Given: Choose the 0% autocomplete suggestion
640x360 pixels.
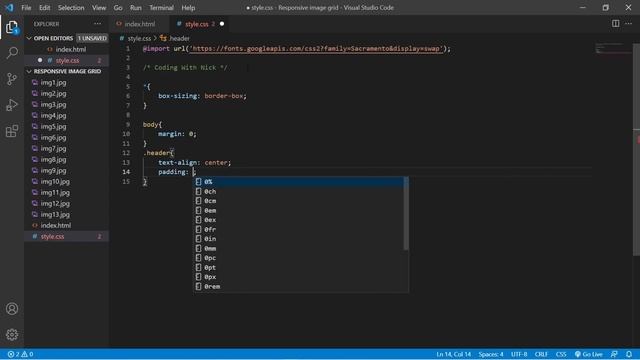Looking at the screenshot, I should tap(299, 182).
